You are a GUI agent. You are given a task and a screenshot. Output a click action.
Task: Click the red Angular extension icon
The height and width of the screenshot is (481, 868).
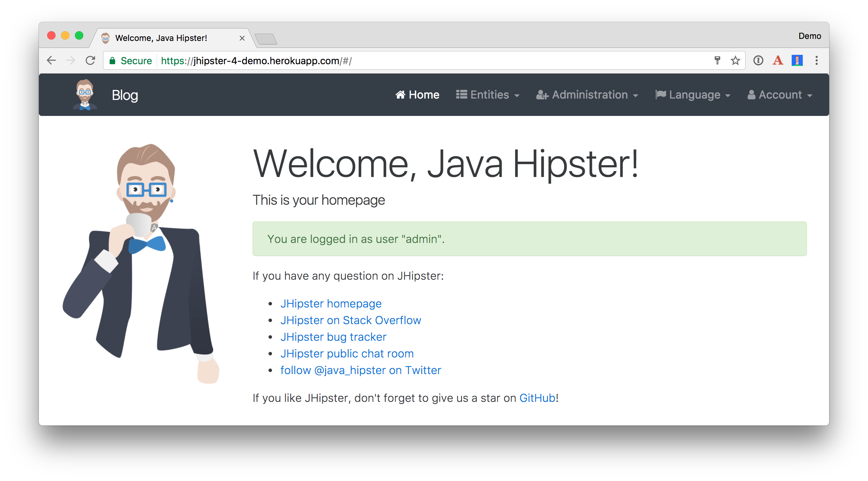[778, 60]
